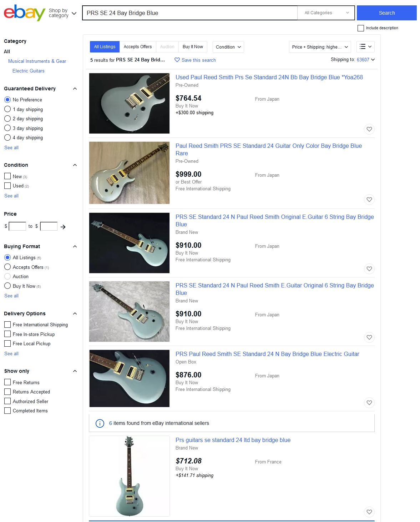Switch to the Buy It Now tab

[193, 47]
